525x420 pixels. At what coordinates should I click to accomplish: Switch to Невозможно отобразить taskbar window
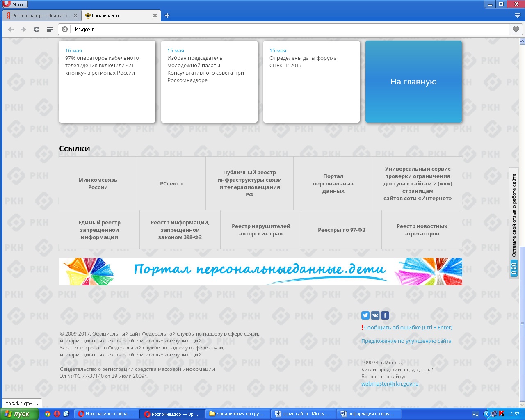(x=107, y=414)
